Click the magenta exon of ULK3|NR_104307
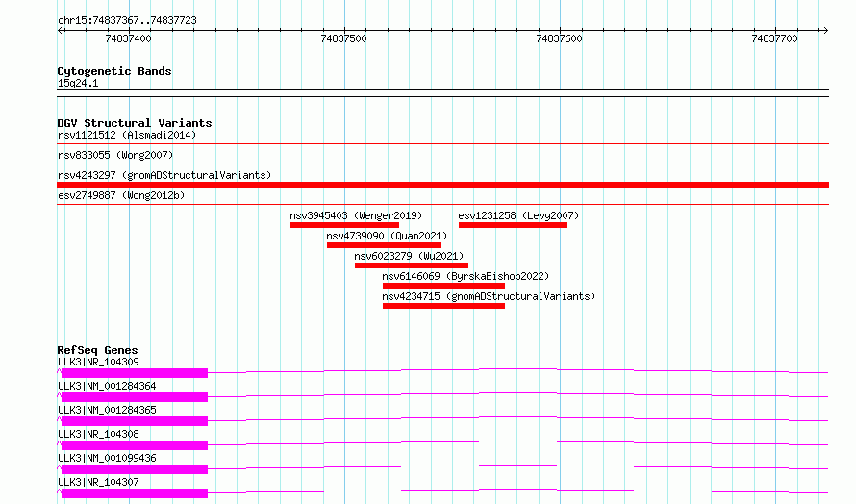 [135, 493]
